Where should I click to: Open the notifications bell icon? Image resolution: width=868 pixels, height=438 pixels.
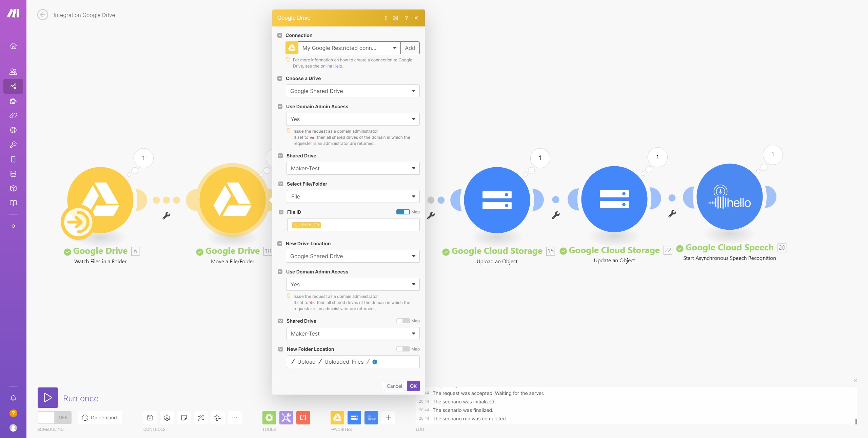(x=13, y=398)
